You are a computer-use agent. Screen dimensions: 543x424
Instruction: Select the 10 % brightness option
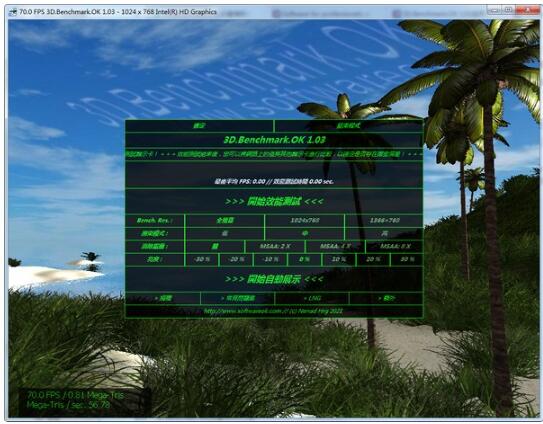pyautogui.click(x=339, y=259)
